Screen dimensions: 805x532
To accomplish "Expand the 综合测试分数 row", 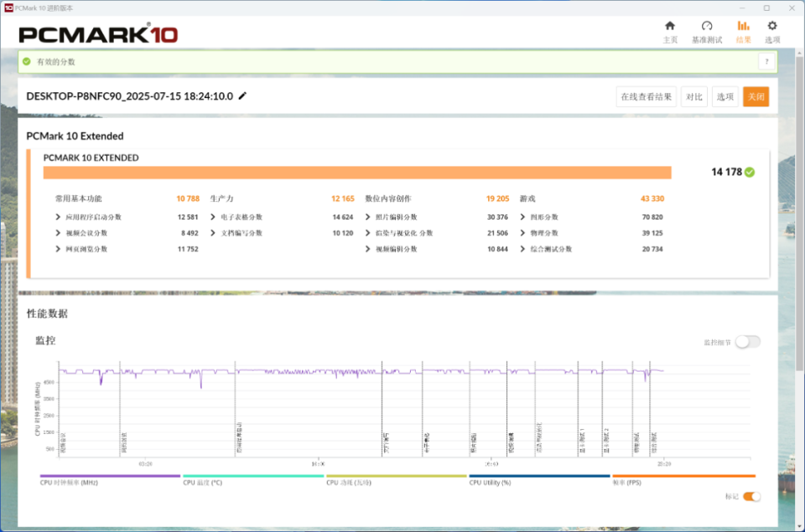I will coord(522,249).
